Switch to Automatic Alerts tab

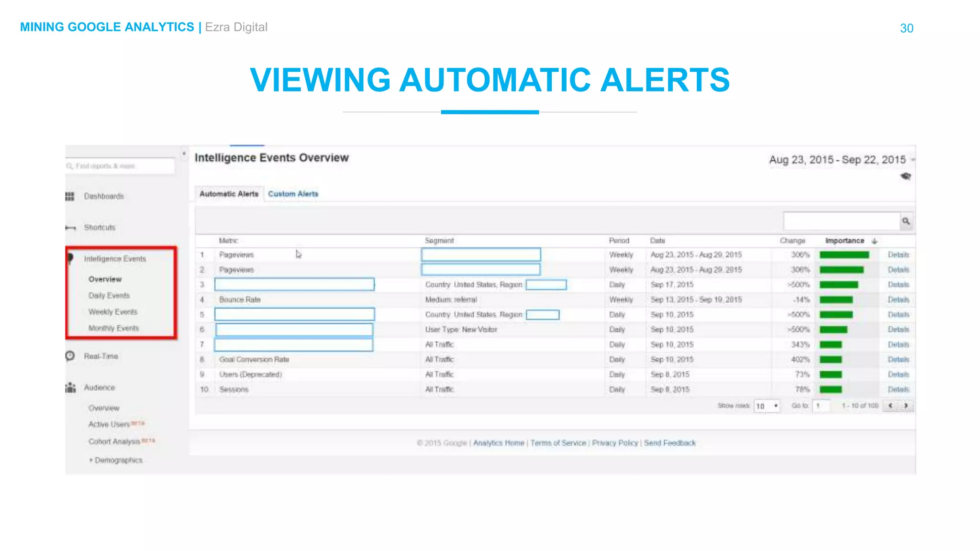click(229, 194)
